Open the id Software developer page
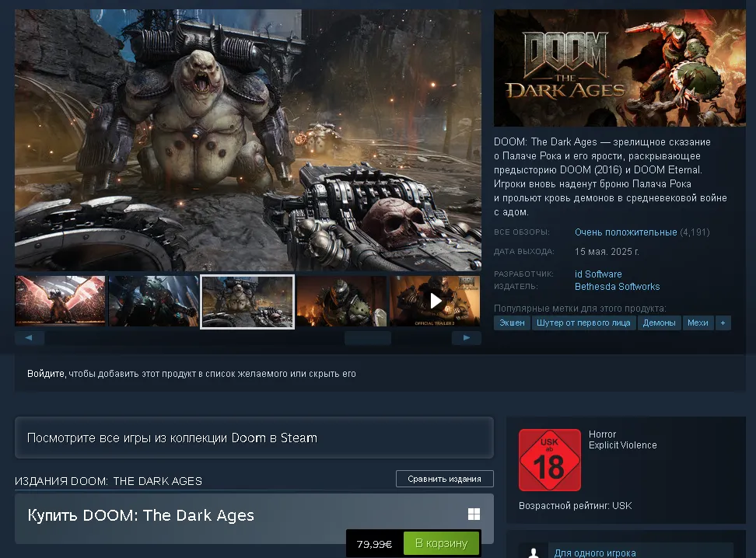 pos(598,274)
